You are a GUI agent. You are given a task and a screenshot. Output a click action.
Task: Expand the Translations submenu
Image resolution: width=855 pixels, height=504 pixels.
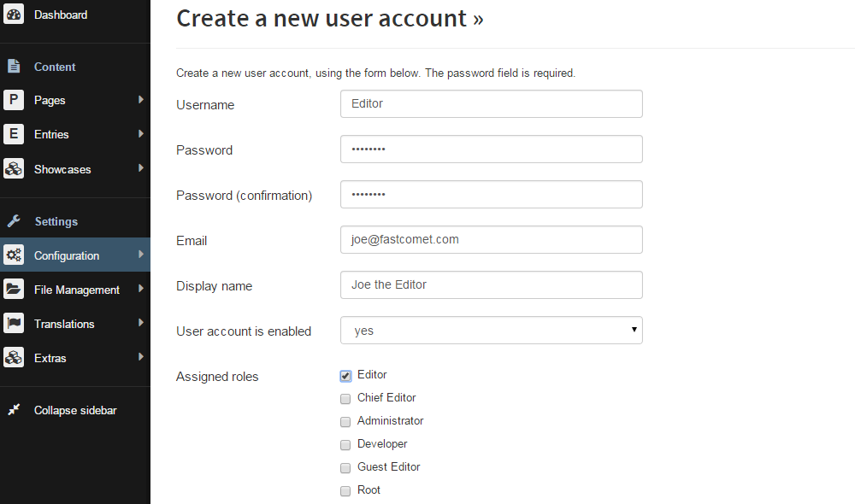tap(141, 324)
